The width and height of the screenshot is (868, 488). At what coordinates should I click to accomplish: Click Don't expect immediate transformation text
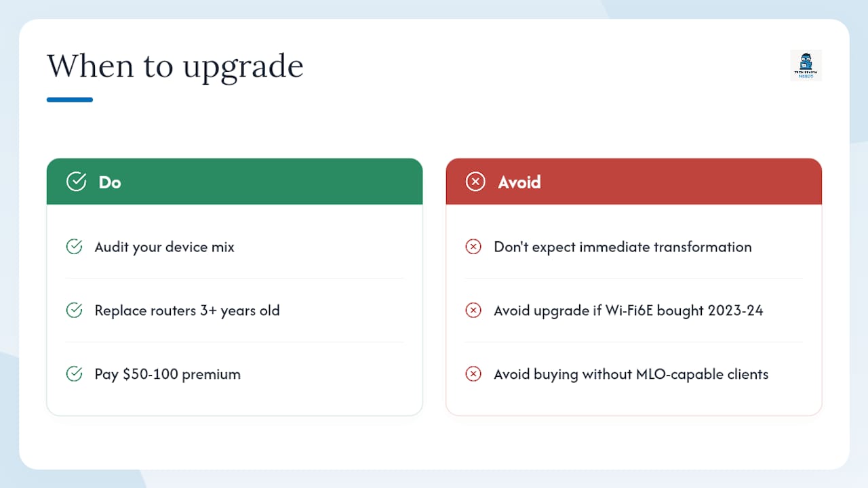click(623, 247)
